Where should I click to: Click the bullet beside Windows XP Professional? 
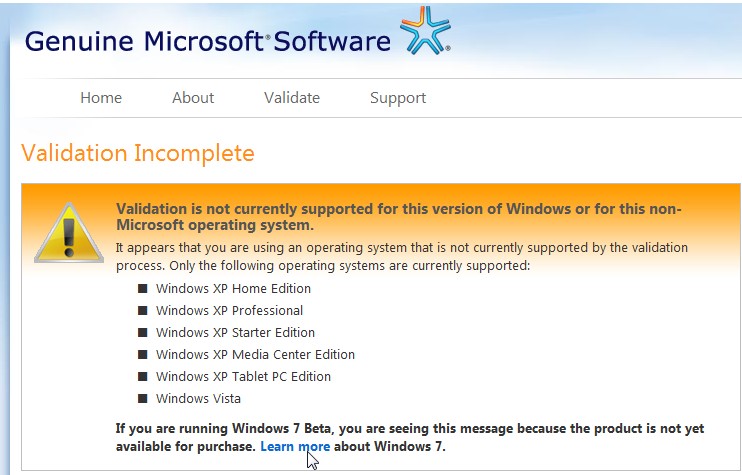coord(142,310)
